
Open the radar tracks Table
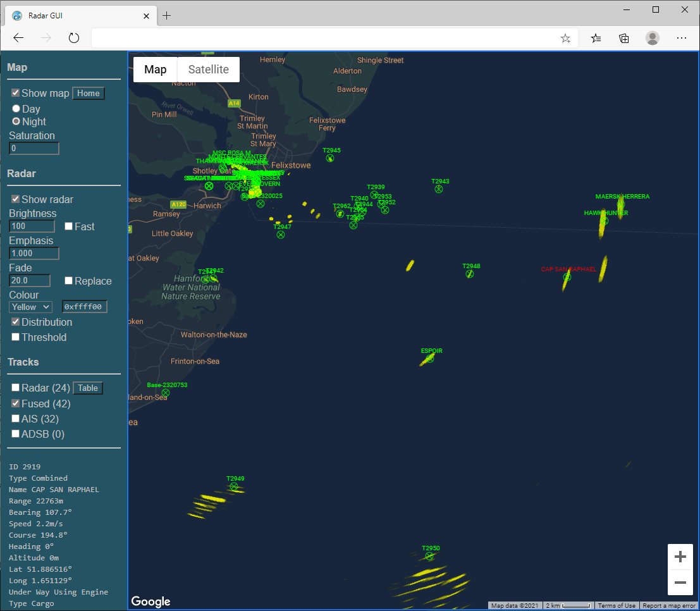point(88,388)
